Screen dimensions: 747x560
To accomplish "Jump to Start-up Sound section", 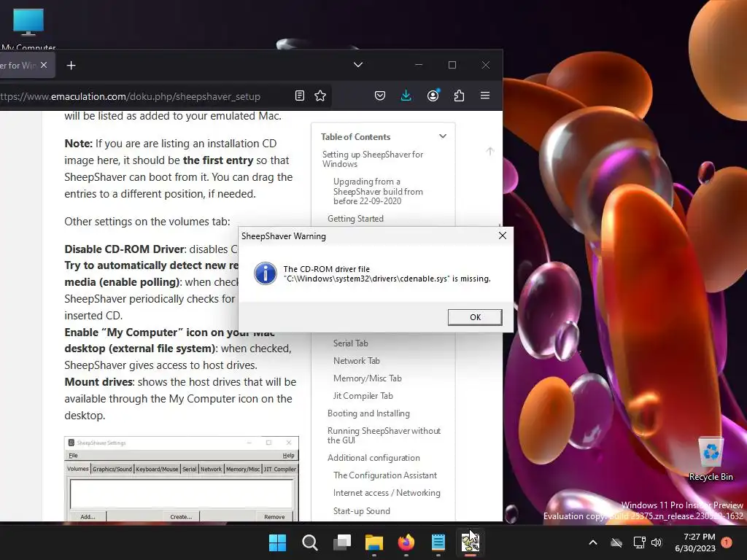I will click(x=362, y=511).
